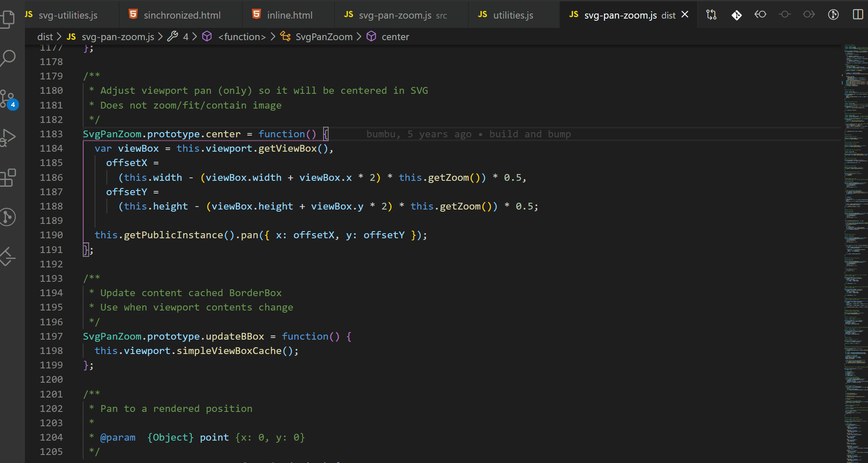The height and width of the screenshot is (463, 868).
Task: Click the split editor icon
Action: [857, 15]
